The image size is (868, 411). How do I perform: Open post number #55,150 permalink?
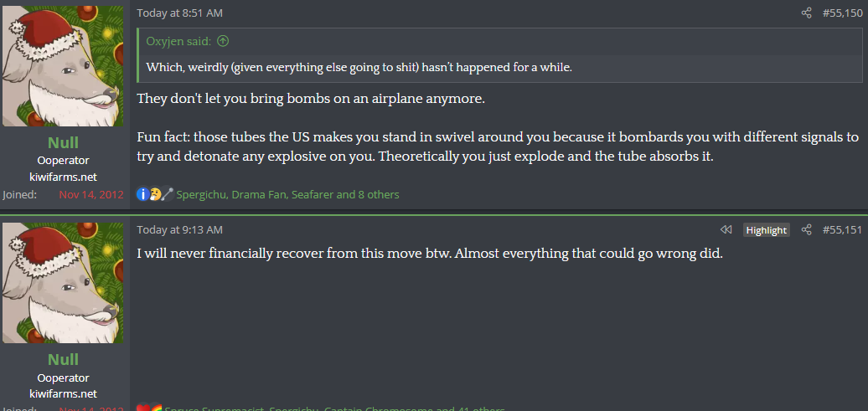coord(842,13)
